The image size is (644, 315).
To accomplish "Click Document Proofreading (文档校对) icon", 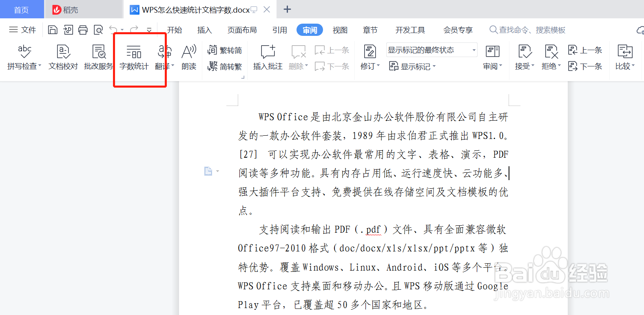I will pyautogui.click(x=63, y=52).
